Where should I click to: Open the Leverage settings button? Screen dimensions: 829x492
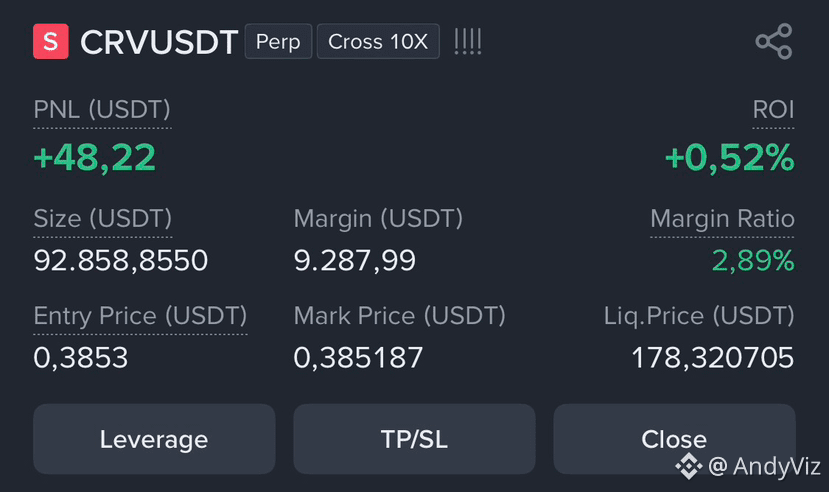click(x=154, y=439)
